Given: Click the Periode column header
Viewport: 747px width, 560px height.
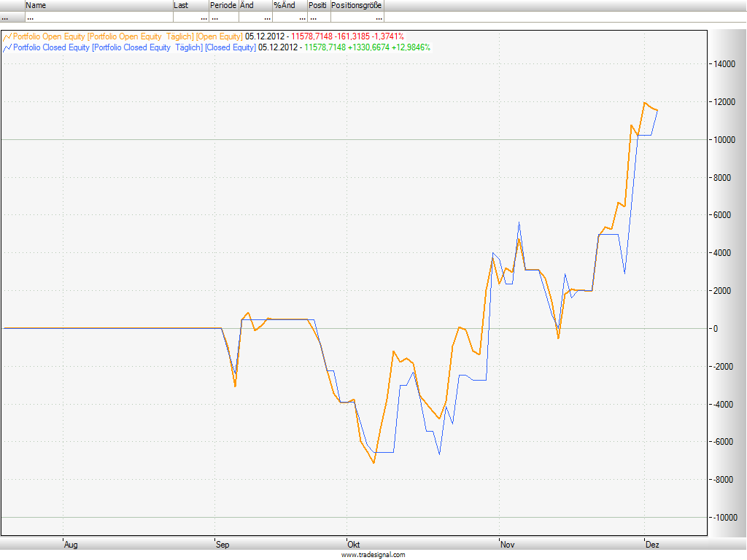Looking at the screenshot, I should coord(224,5).
